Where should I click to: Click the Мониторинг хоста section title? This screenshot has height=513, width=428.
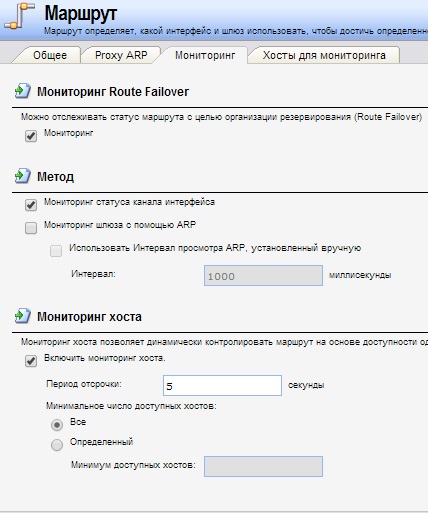(x=89, y=317)
